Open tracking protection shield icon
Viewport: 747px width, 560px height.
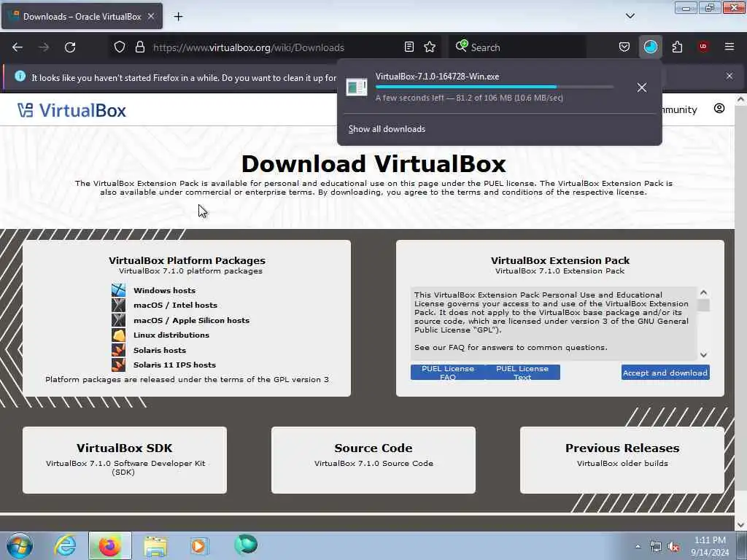[120, 47]
